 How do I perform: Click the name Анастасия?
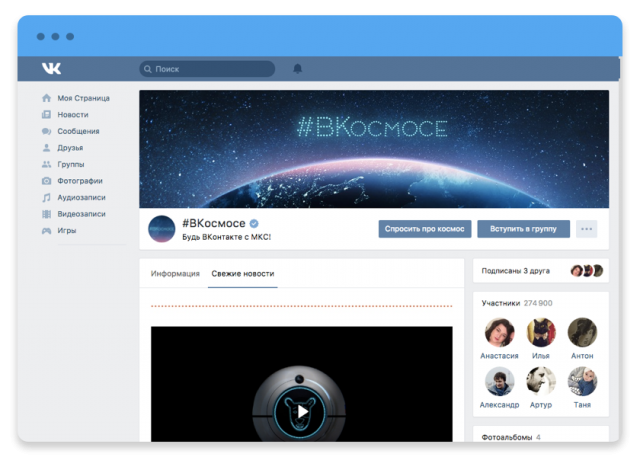tap(499, 356)
